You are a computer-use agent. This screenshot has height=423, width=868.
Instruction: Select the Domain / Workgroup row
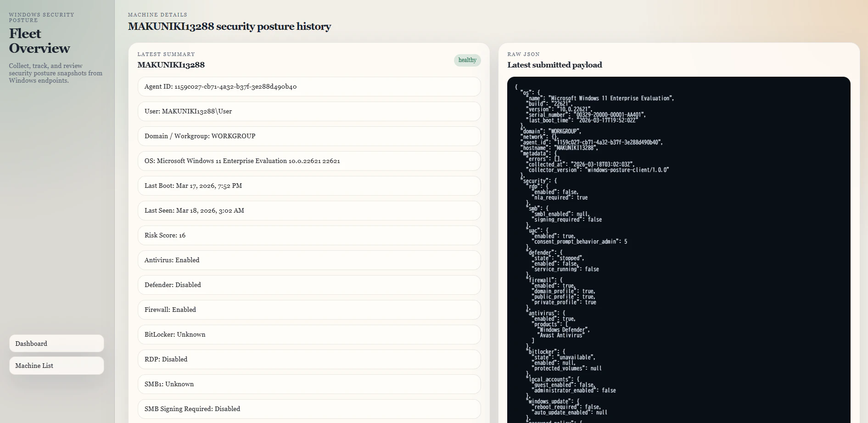pyautogui.click(x=309, y=136)
